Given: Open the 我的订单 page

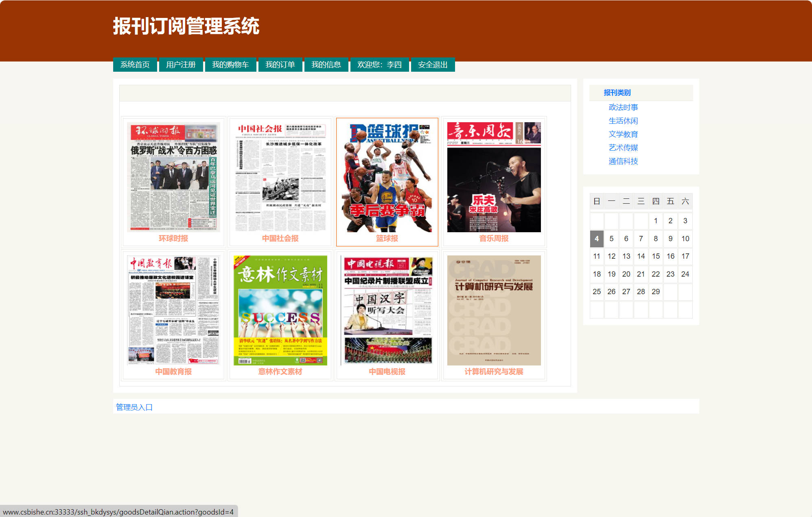Looking at the screenshot, I should (280, 64).
